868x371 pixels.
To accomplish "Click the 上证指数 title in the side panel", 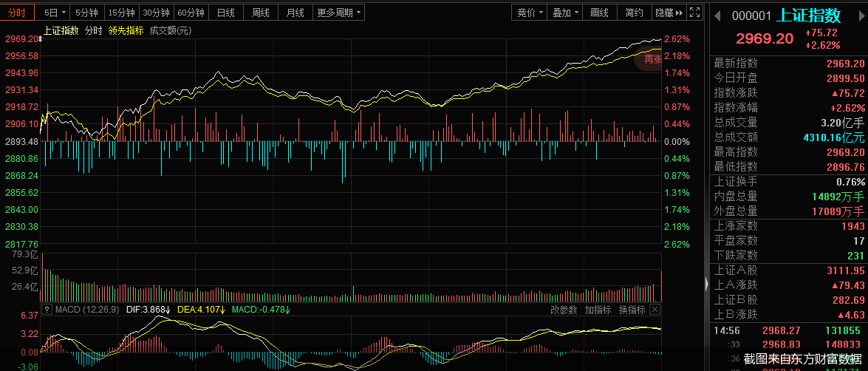I will coord(808,15).
